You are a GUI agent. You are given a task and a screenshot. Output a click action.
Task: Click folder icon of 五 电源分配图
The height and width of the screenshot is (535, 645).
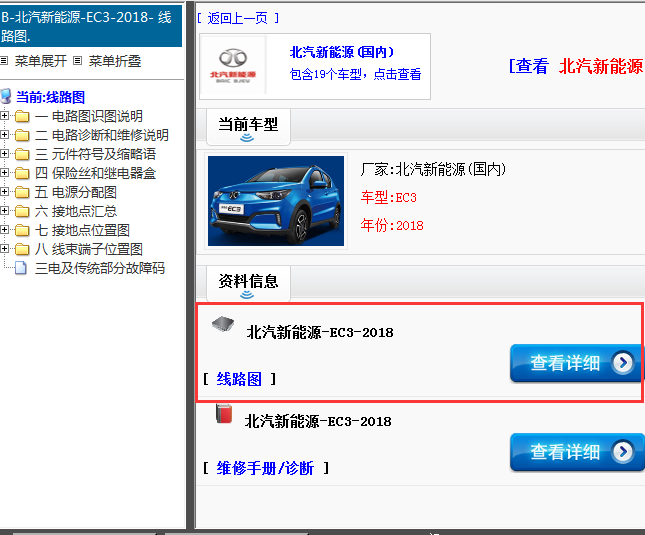(x=22, y=192)
